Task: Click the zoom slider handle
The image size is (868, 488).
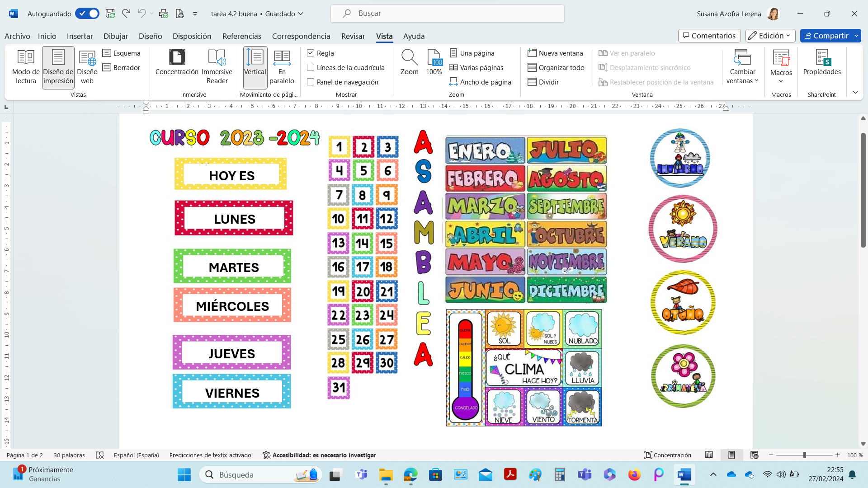Action: coord(805,455)
